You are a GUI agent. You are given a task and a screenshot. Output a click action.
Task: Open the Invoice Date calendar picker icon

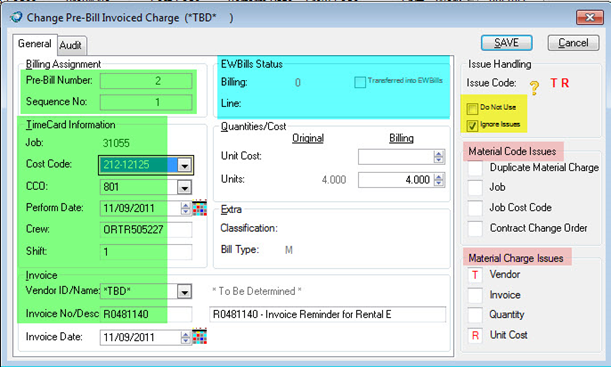[x=200, y=337]
